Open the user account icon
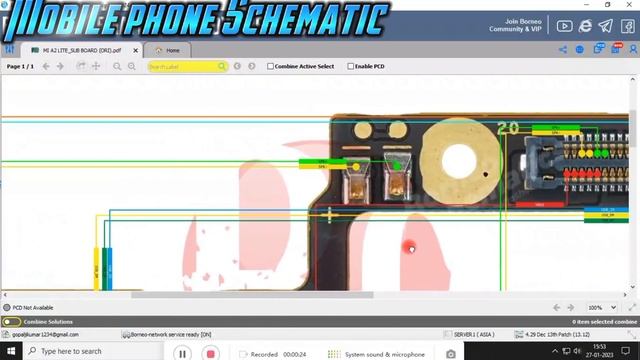The image size is (640, 360). (633, 49)
